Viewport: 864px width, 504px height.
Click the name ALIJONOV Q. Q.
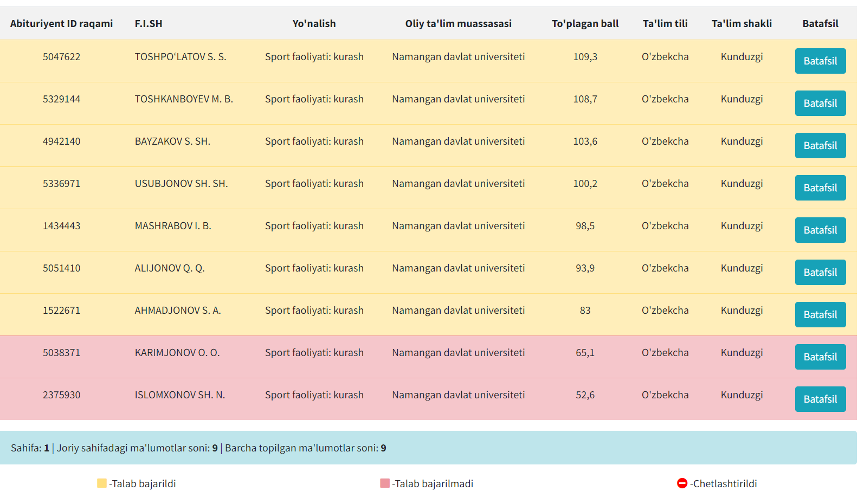click(x=170, y=268)
